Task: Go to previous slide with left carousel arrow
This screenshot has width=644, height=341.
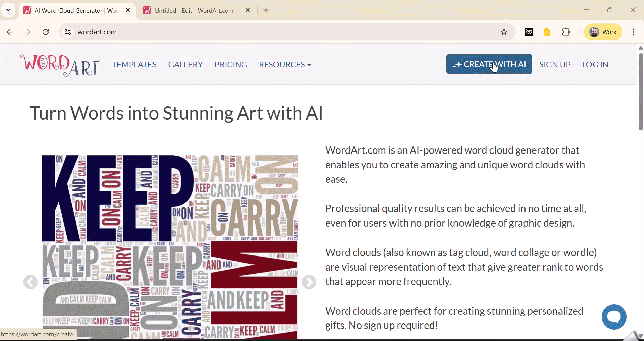Action: (30, 282)
